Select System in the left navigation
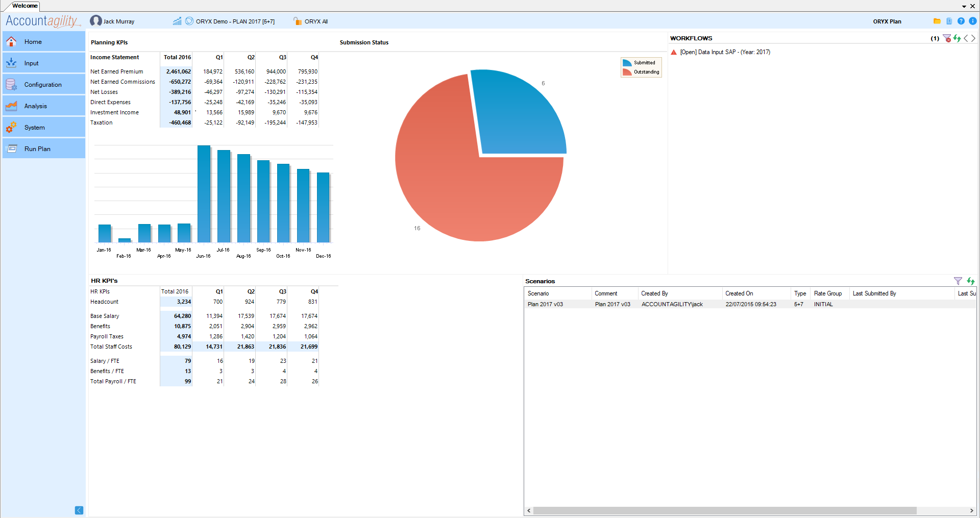This screenshot has width=980, height=518. [x=44, y=128]
